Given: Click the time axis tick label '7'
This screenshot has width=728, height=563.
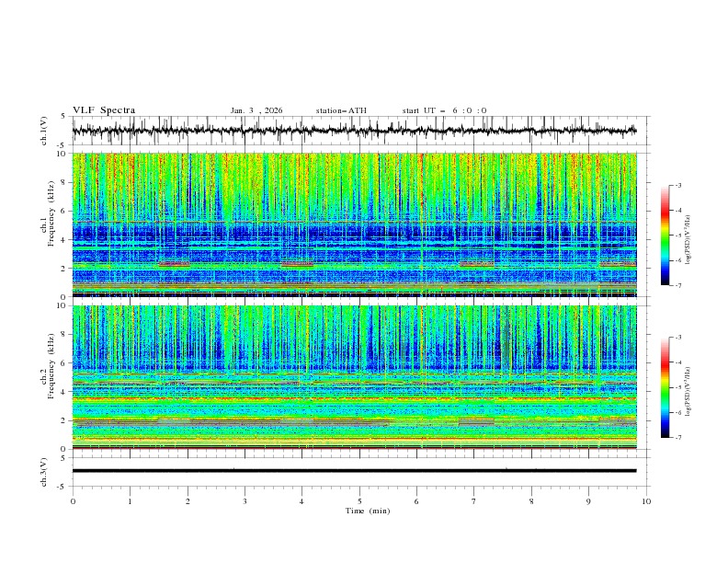Looking at the screenshot, I should tap(474, 501).
